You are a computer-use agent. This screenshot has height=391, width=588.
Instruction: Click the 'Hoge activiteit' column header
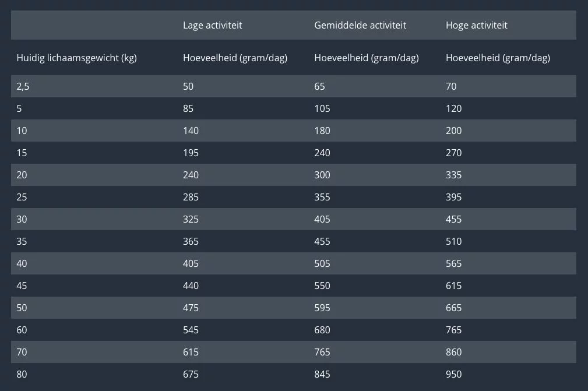pos(476,25)
